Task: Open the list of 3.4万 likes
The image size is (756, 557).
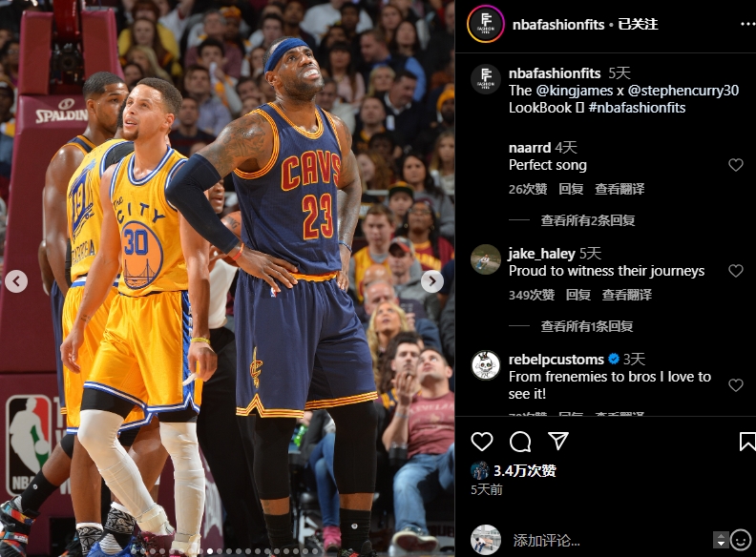Action: click(x=525, y=470)
